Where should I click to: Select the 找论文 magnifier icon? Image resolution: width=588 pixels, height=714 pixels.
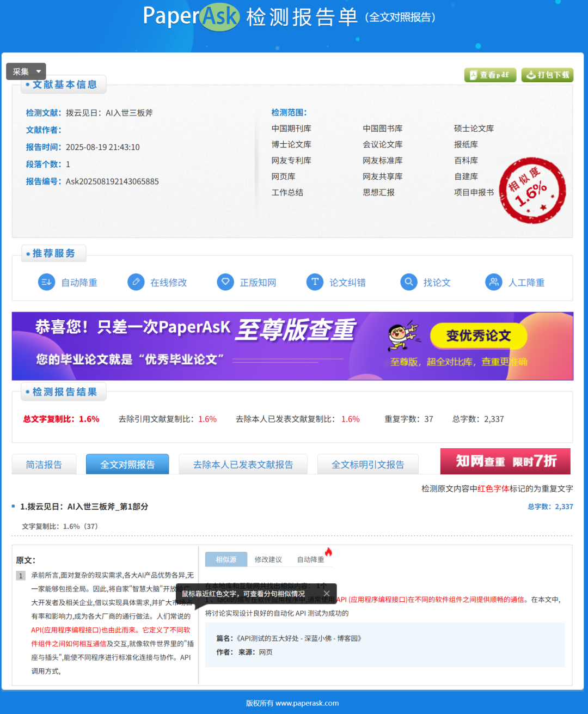point(408,282)
